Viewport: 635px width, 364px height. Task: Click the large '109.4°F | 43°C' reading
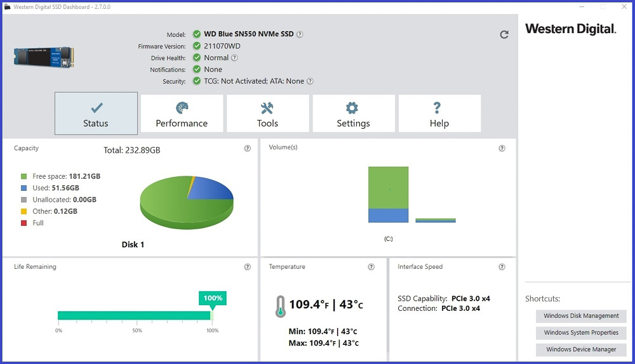tap(326, 304)
